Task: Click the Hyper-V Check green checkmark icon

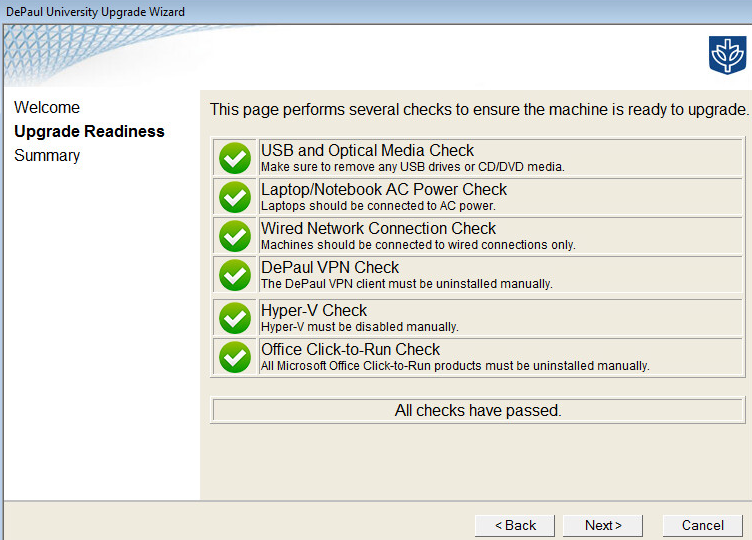Action: [235, 318]
